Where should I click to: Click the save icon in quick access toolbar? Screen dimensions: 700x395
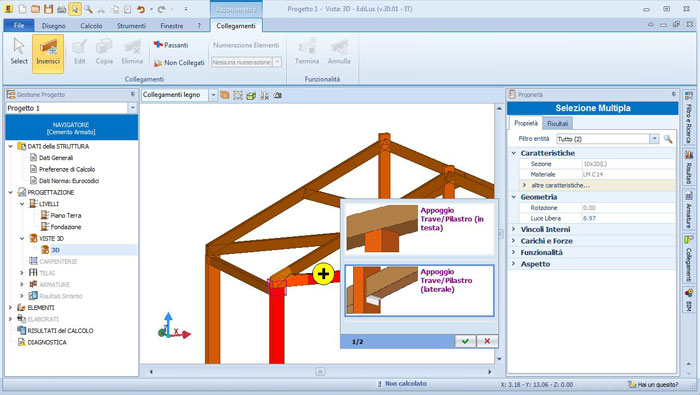point(48,9)
